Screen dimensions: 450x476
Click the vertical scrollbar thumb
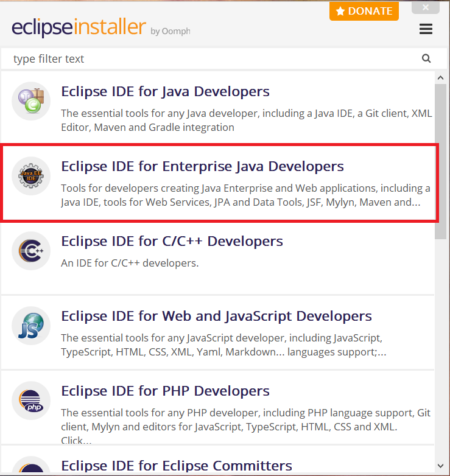[441, 162]
